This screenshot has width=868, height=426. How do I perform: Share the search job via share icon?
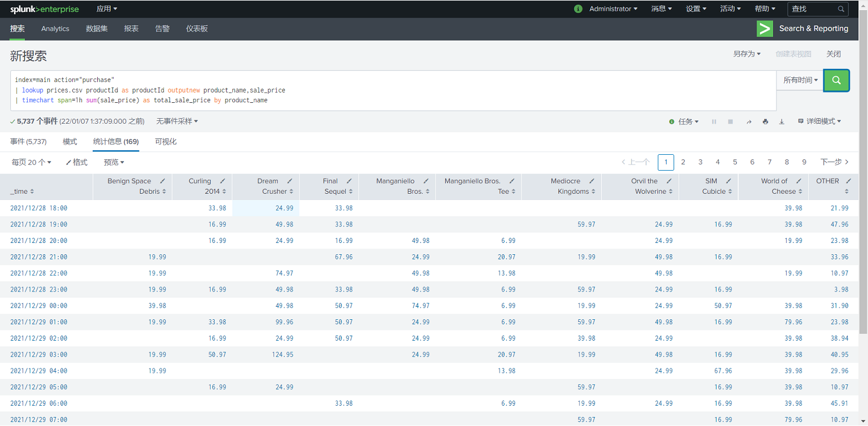[749, 121]
